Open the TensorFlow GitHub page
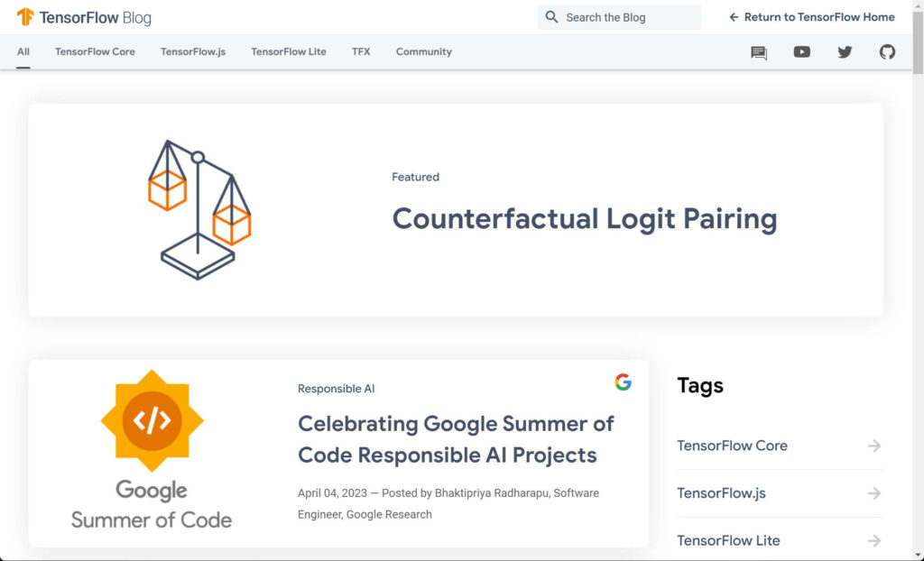The image size is (924, 561). [x=888, y=52]
